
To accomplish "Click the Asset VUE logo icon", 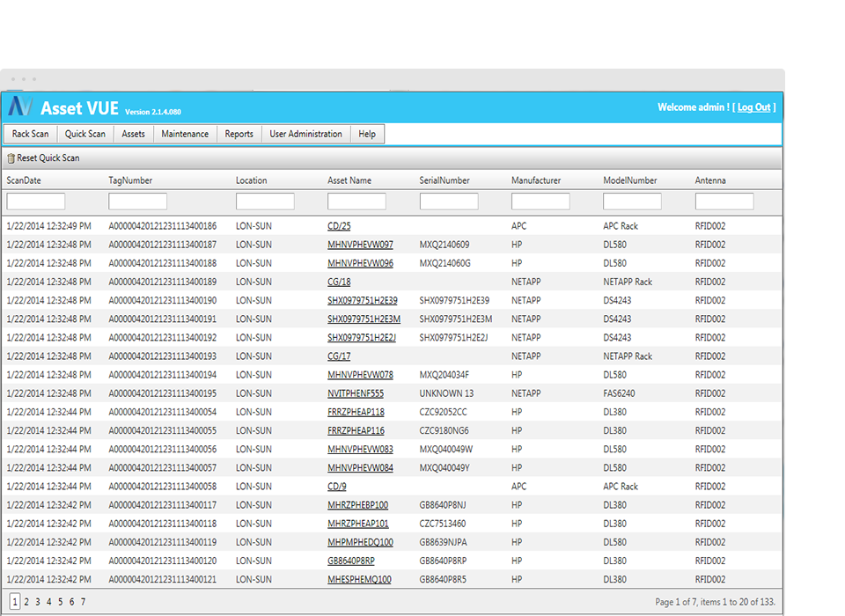I will point(22,107).
